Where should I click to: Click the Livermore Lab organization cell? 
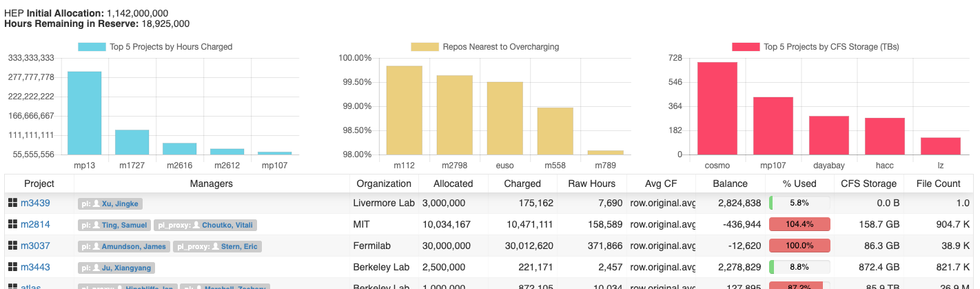(384, 203)
